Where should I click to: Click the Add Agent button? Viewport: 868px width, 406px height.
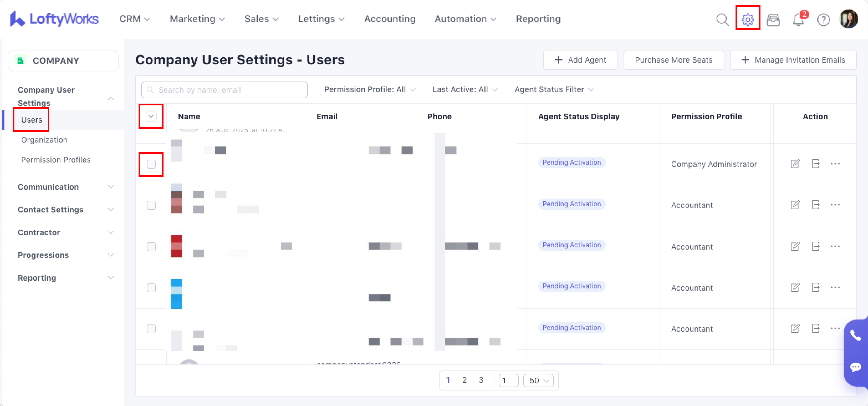(x=580, y=60)
